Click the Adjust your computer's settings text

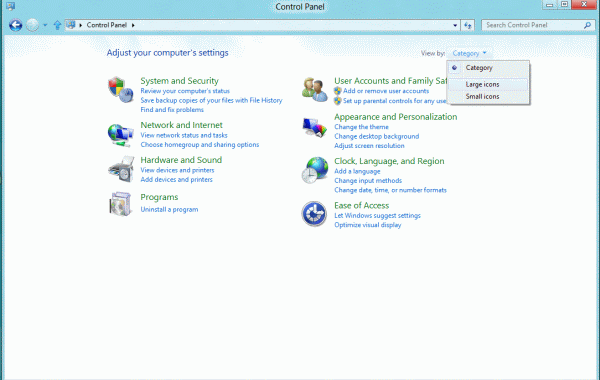[168, 53]
